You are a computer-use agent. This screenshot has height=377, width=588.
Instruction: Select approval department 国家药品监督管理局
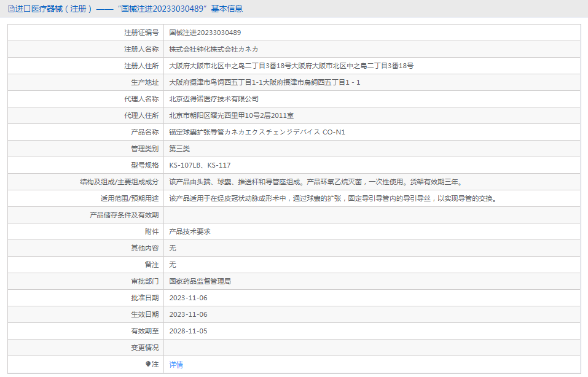tap(200, 281)
